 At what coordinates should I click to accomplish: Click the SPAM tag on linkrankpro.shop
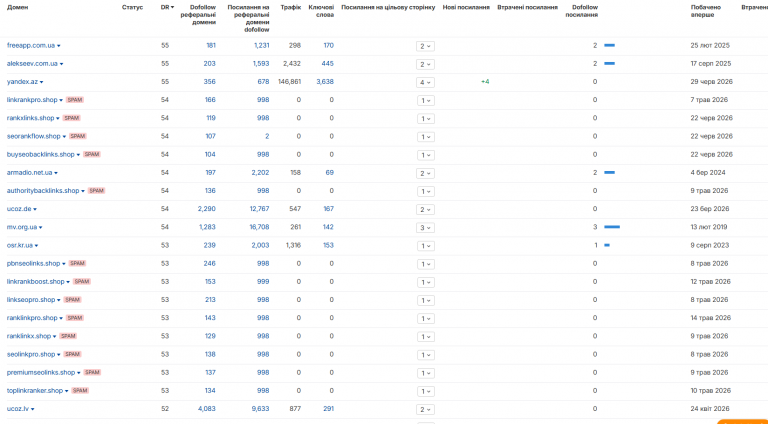click(x=75, y=100)
